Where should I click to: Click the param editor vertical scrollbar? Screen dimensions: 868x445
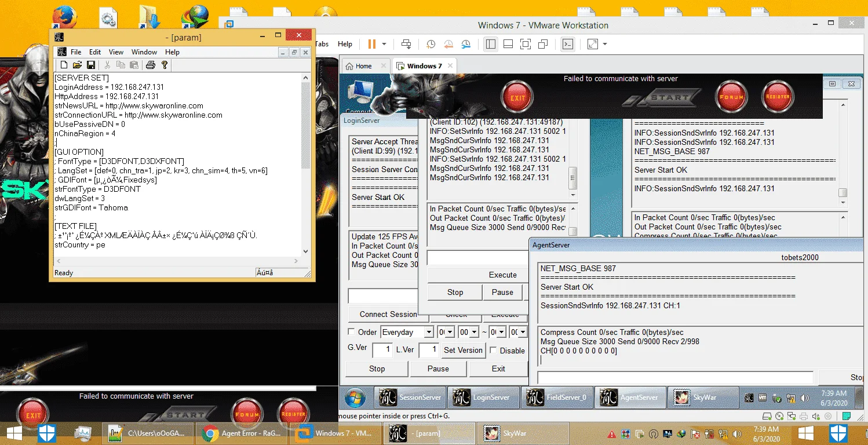[x=306, y=164]
